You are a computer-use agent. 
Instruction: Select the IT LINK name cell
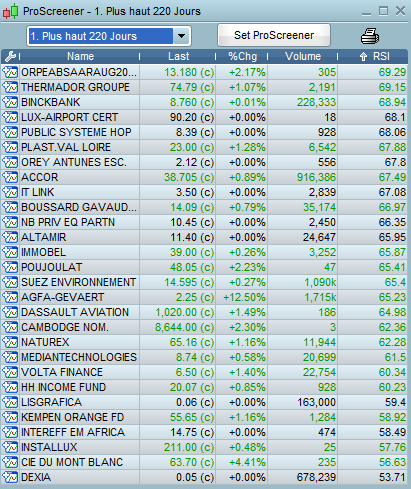[x=80, y=192]
